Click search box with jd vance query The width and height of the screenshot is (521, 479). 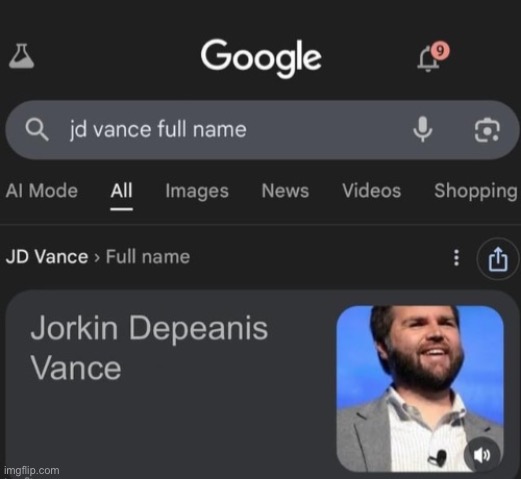(x=262, y=130)
